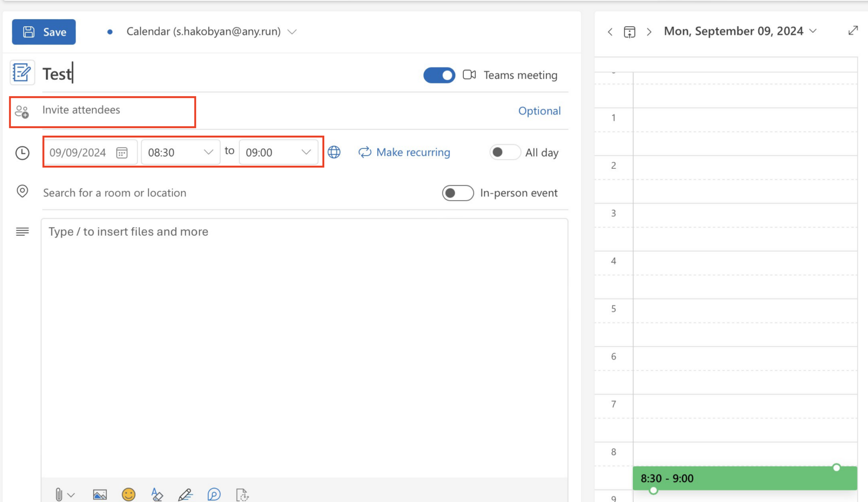Screen dimensions: 868x502
Task: Insert a Loop component
Action: 214,494
